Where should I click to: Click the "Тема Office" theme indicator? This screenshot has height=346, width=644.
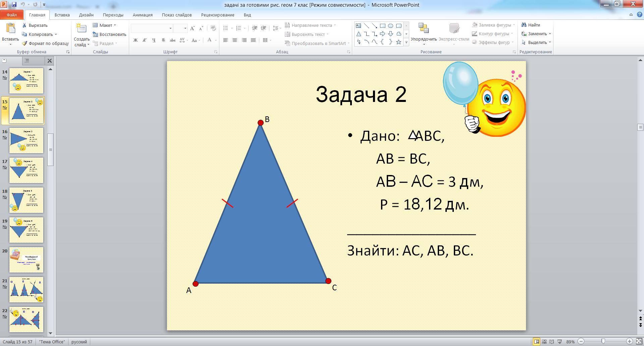52,342
